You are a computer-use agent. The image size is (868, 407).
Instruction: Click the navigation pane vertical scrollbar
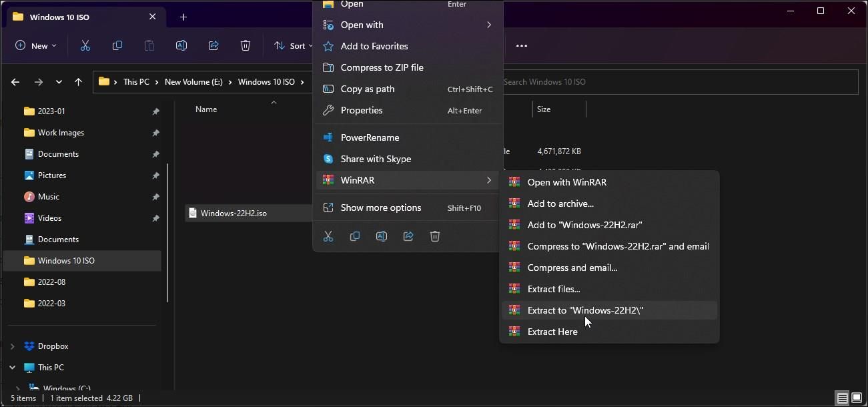click(x=167, y=234)
